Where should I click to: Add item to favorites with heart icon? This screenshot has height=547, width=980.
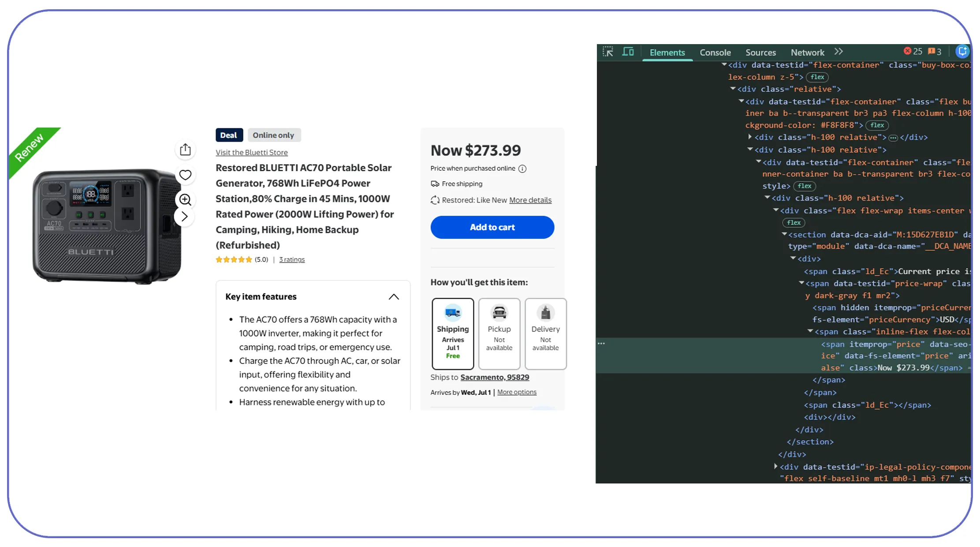coord(185,175)
